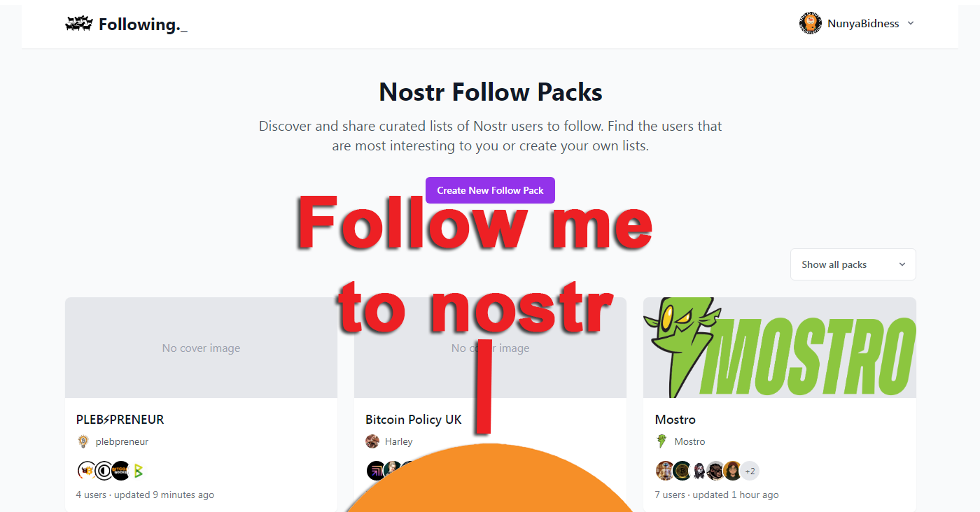Click the NunyaBidness profile avatar

click(x=811, y=24)
